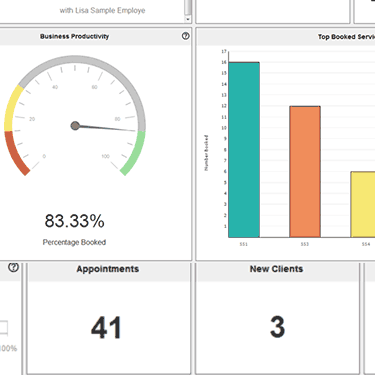375x375 pixels.
Task: Click the gauge needle hub
Action: (x=75, y=126)
